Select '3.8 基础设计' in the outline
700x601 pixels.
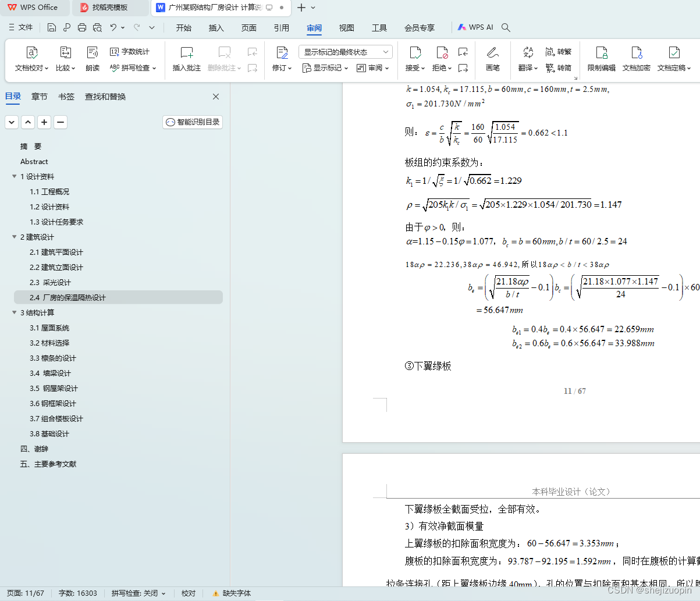(x=49, y=433)
